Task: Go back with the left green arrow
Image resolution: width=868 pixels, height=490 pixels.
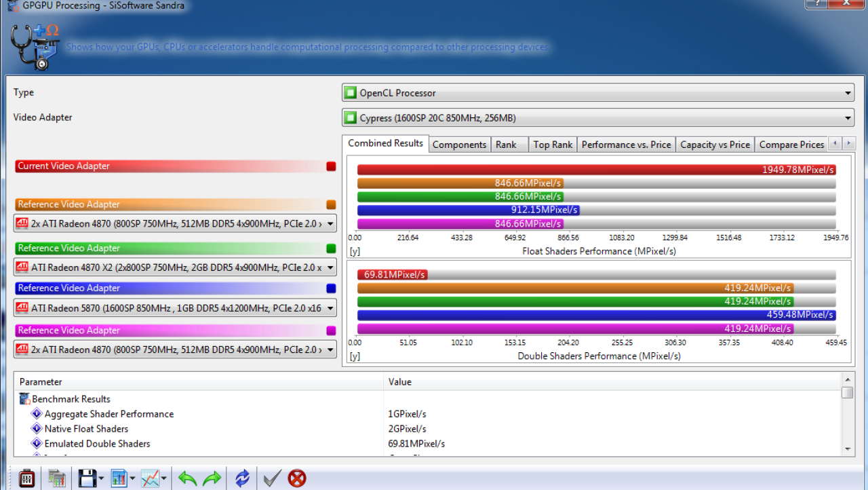Action: (188, 478)
